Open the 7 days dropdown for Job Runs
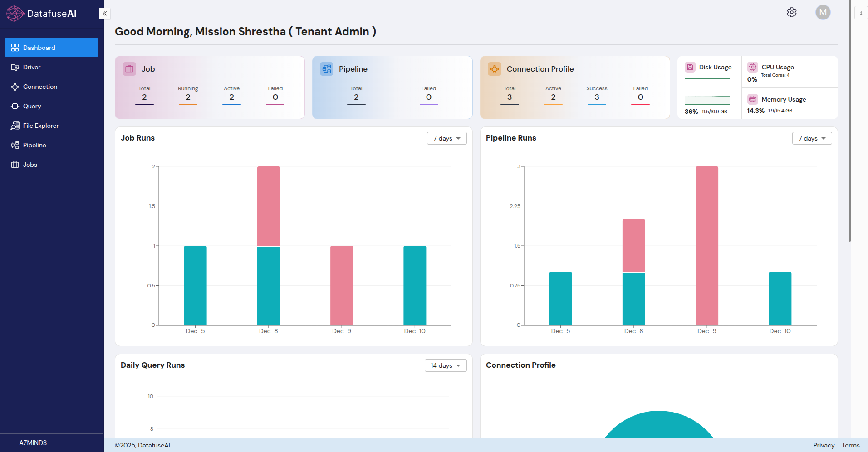The width and height of the screenshot is (868, 452). pyautogui.click(x=446, y=138)
